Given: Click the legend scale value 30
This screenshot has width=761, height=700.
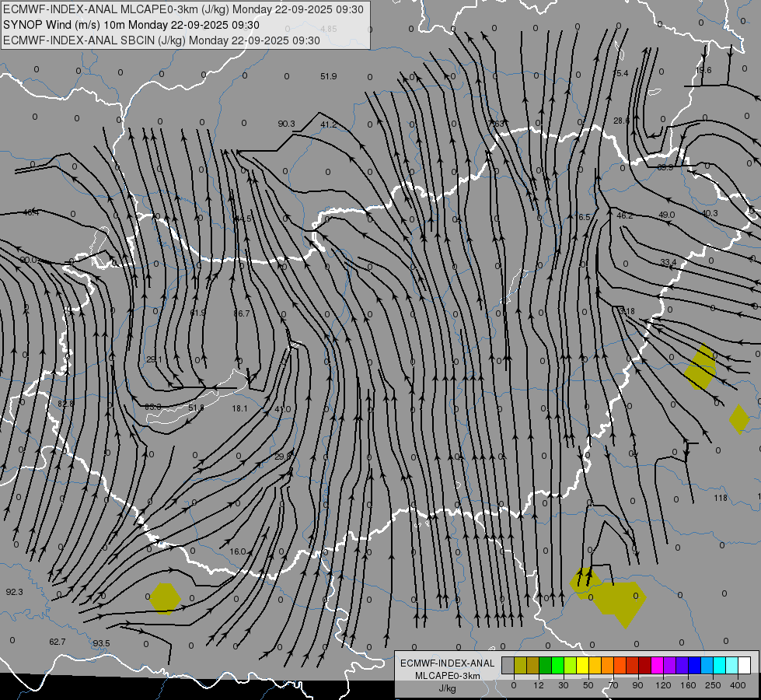Looking at the screenshot, I should pos(563,685).
